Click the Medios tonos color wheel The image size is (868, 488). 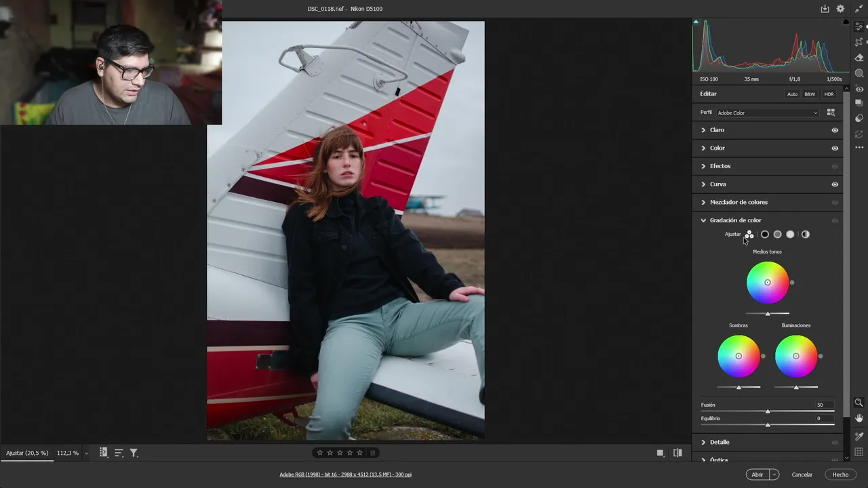pos(768,283)
